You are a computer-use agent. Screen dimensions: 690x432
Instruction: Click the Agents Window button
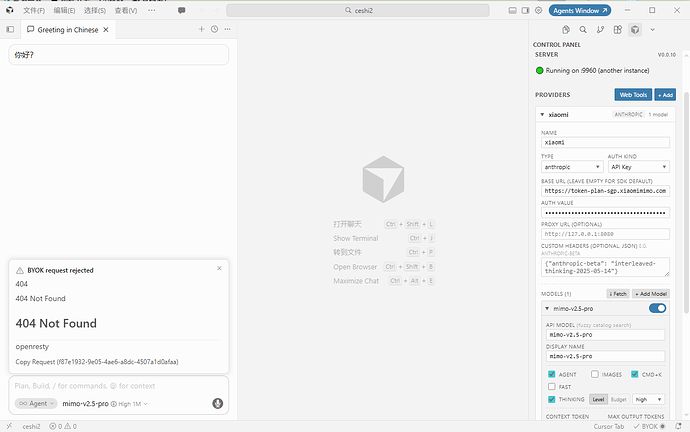580,10
